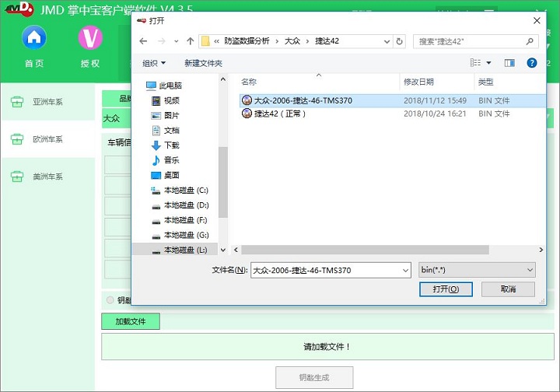
Task: Select 美洲车系 in JMD sidebar
Action: [47, 177]
